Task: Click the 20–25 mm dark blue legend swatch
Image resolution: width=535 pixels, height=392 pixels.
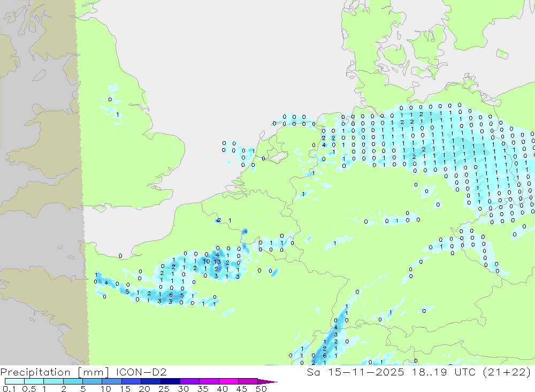Action: pyautogui.click(x=150, y=381)
